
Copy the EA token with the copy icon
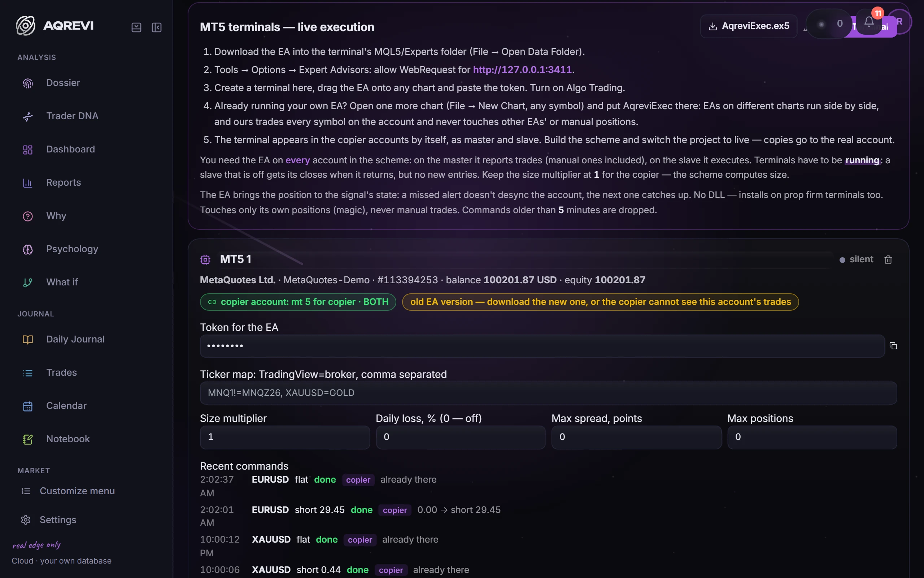pos(893,346)
